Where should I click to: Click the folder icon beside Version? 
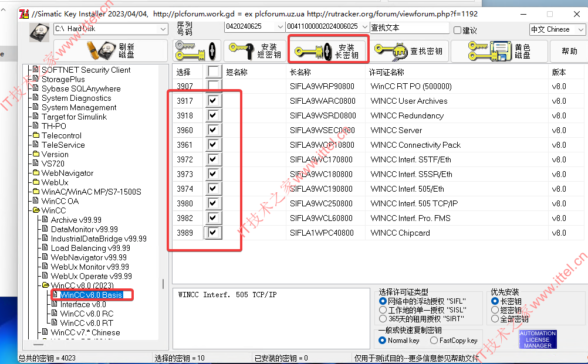pos(36,154)
